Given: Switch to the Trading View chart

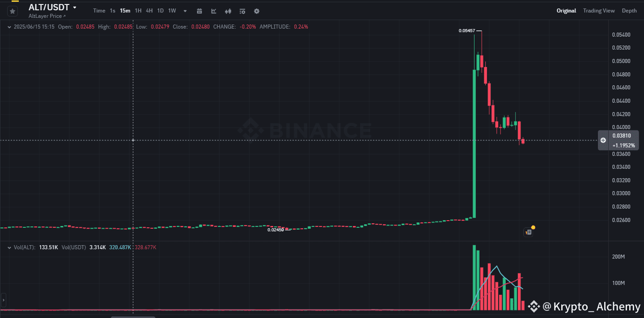Looking at the screenshot, I should click(x=599, y=11).
